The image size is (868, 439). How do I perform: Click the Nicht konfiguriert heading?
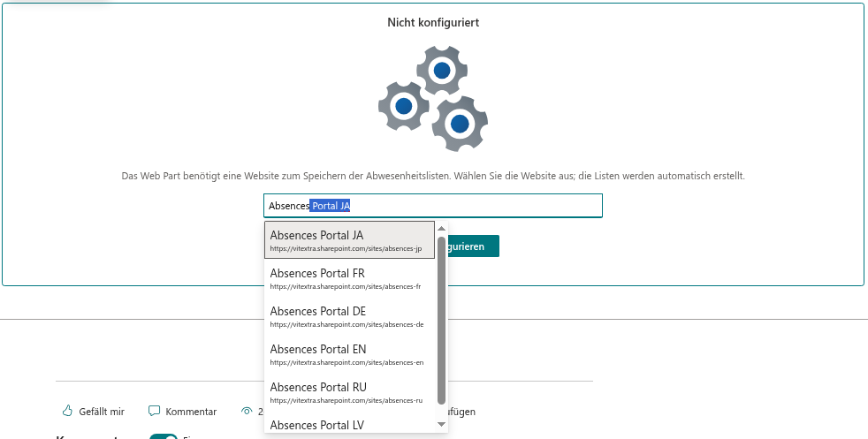click(x=433, y=23)
